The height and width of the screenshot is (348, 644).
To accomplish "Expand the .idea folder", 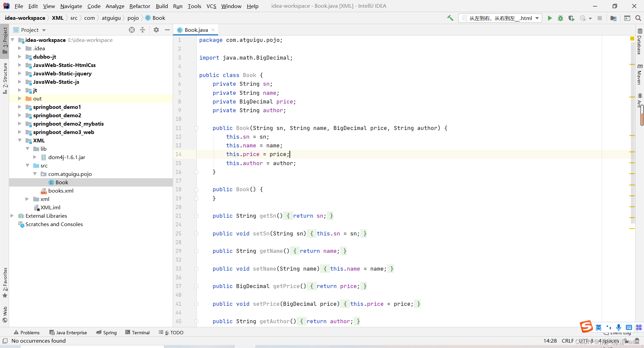I will tap(19, 48).
